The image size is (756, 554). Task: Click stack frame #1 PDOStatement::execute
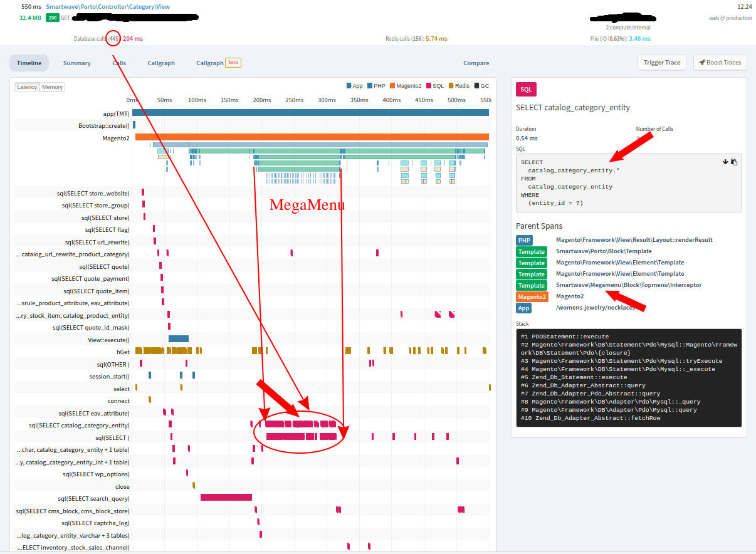click(x=564, y=337)
